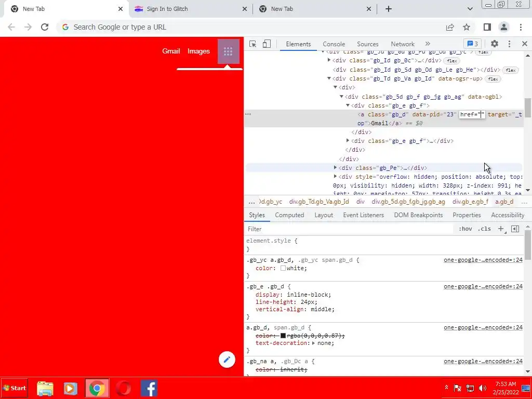The width and height of the screenshot is (532, 399).
Task: Open media player icon in taskbar
Action: click(71, 388)
